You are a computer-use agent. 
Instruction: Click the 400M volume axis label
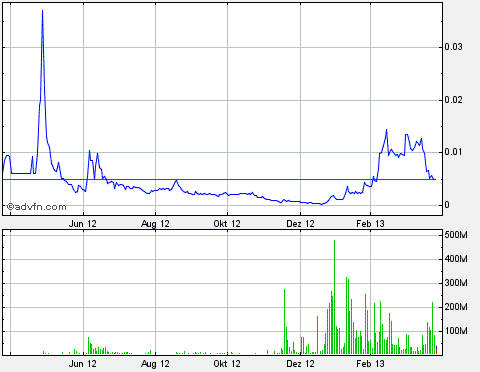[456, 259]
